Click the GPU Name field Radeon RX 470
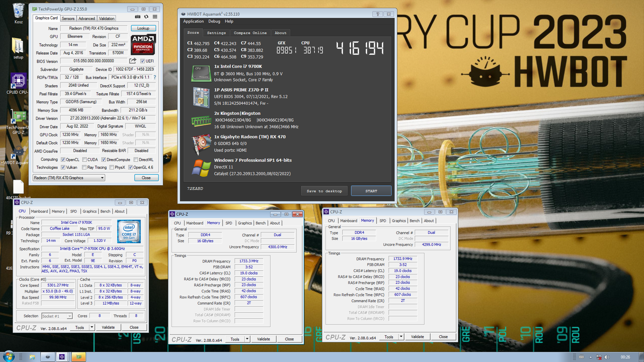The image size is (644, 362). (x=94, y=28)
